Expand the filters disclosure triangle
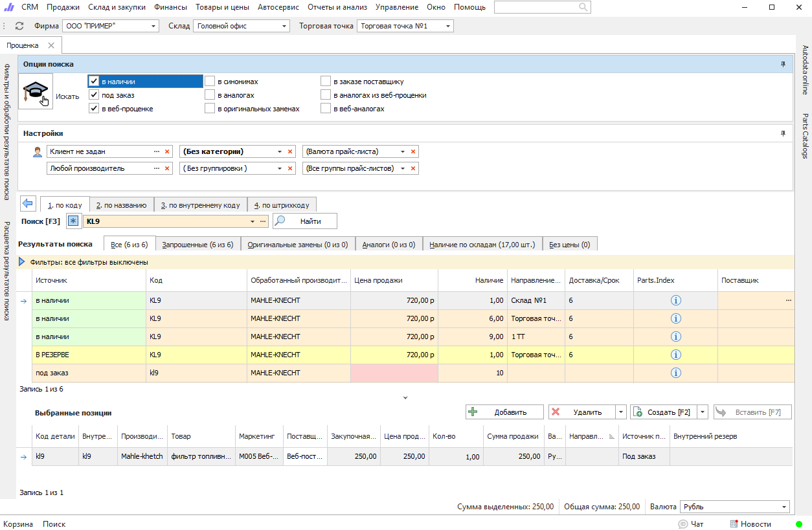The width and height of the screenshot is (812, 530). tap(22, 262)
